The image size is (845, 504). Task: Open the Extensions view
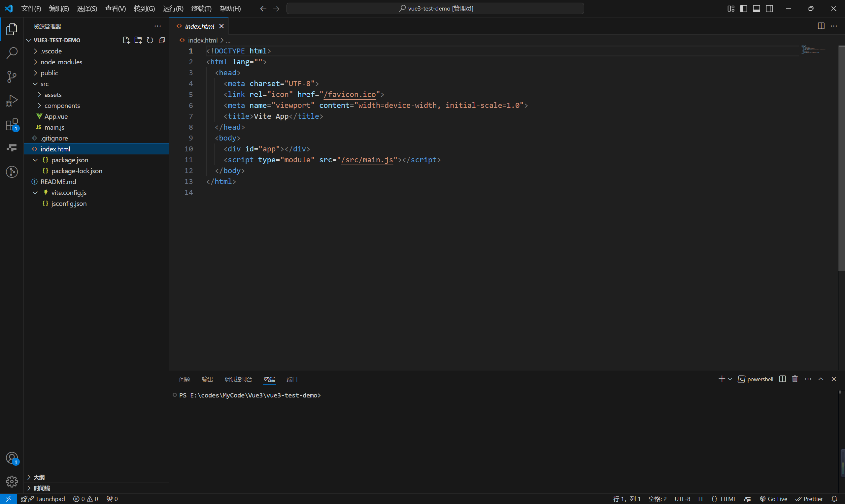pyautogui.click(x=12, y=124)
